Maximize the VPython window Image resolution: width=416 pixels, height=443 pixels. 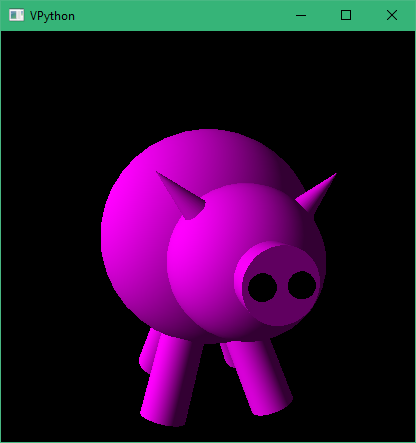pyautogui.click(x=346, y=15)
